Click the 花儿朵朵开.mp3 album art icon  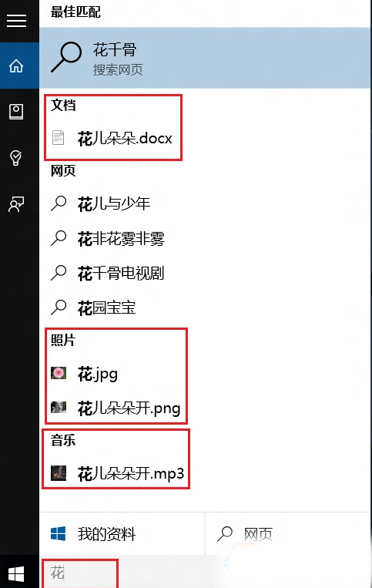click(x=59, y=473)
